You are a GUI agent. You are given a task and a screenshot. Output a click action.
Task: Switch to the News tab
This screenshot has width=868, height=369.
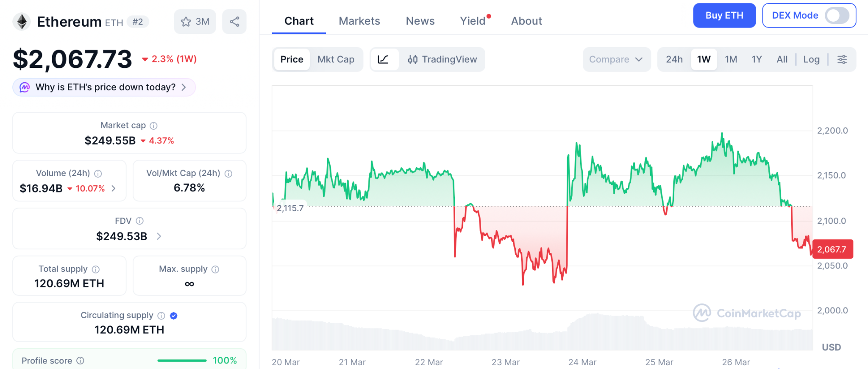(420, 21)
